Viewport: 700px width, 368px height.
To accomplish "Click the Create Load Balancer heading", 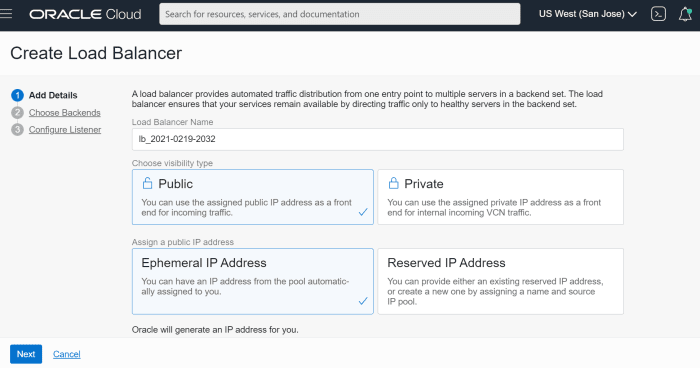I will tap(96, 53).
